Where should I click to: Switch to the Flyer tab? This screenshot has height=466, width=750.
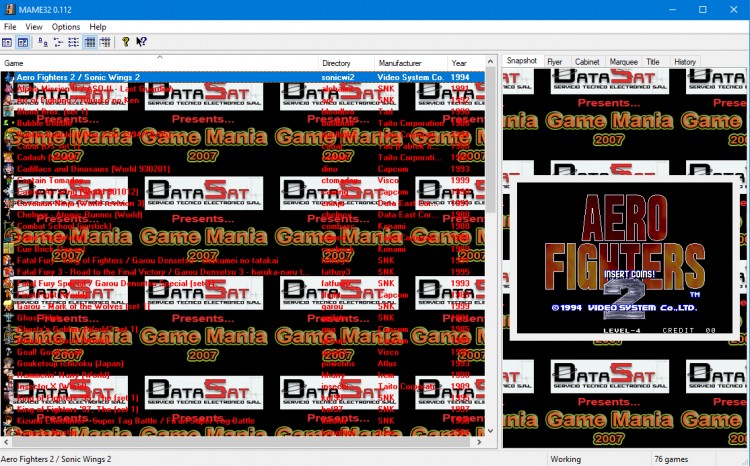pyautogui.click(x=555, y=62)
